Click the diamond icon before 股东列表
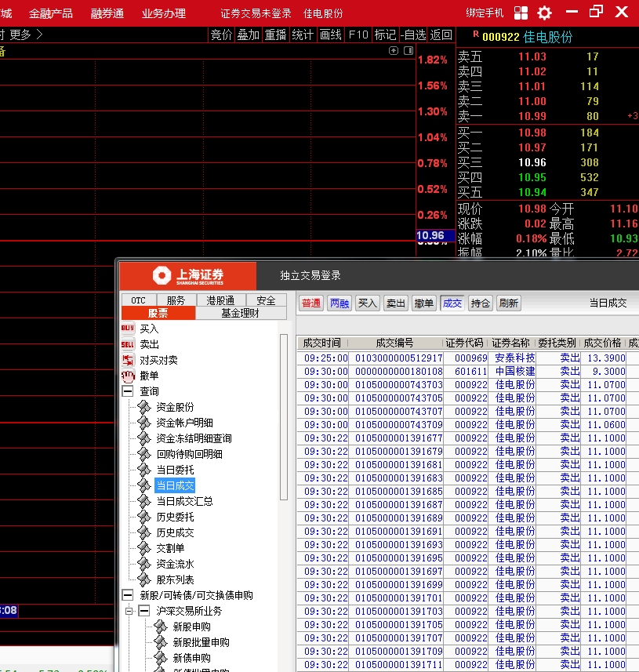 click(144, 579)
